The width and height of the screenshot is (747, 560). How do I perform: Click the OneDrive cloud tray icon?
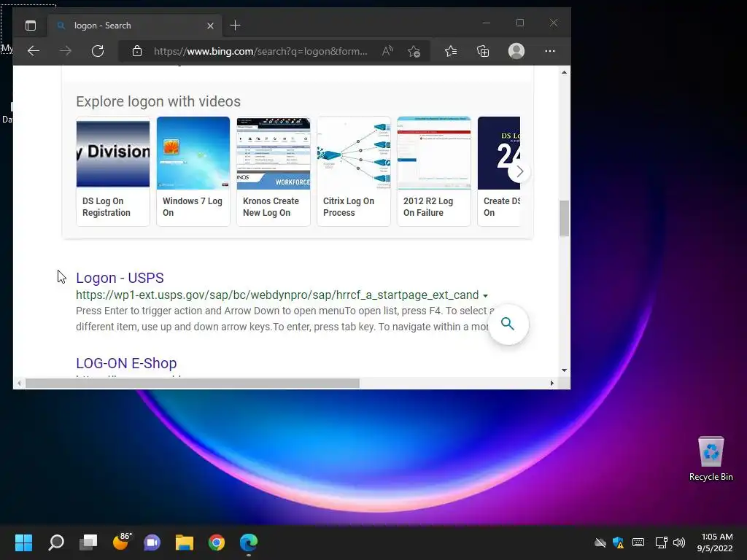600,542
